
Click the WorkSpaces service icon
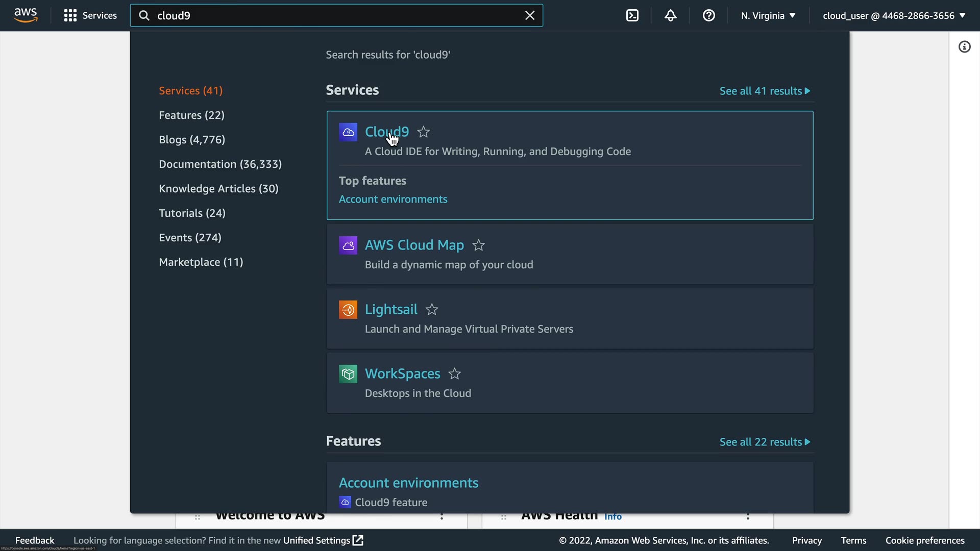348,374
